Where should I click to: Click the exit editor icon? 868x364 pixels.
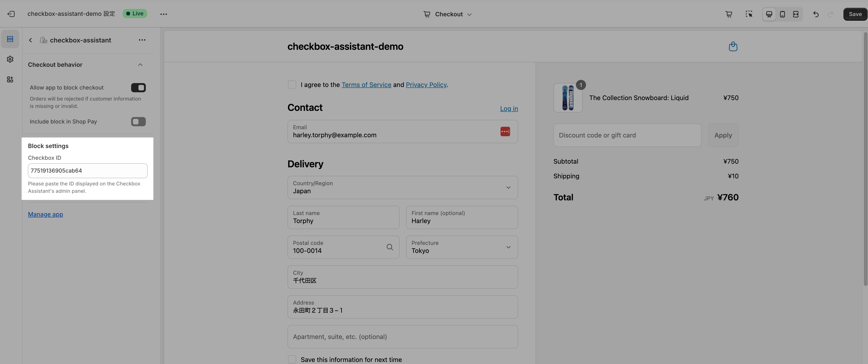point(11,14)
